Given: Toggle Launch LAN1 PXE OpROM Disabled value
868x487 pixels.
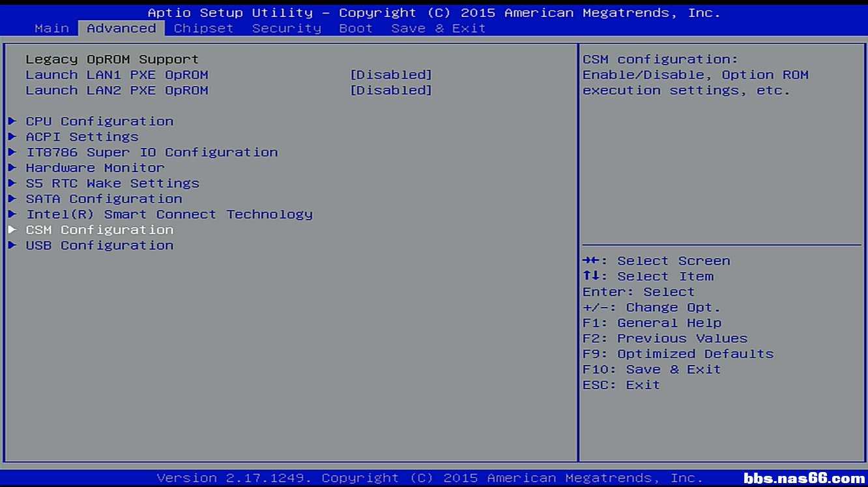Looking at the screenshot, I should coord(391,75).
